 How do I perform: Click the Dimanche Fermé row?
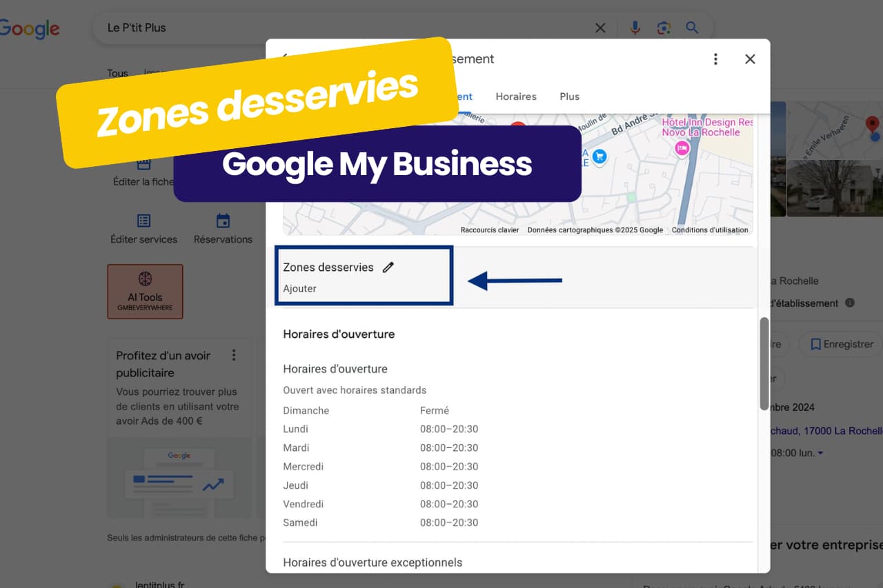pos(379,411)
